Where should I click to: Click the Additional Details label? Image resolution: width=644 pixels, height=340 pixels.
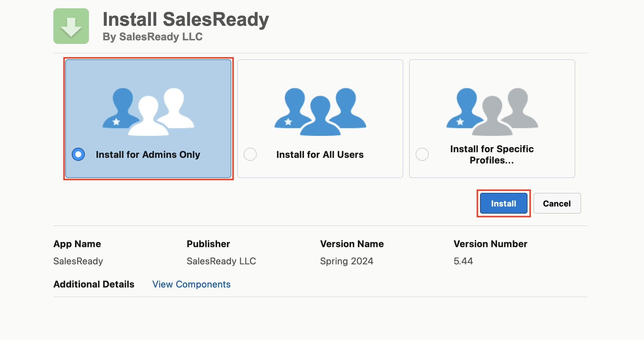[x=94, y=284]
